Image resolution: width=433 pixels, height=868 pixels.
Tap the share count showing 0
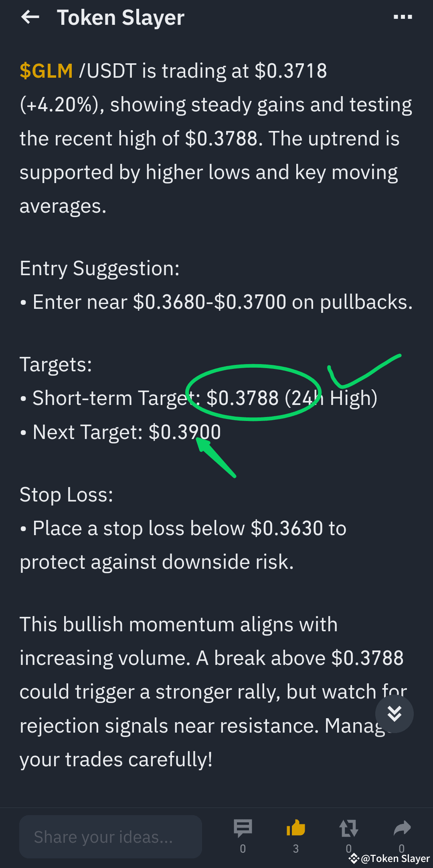(x=402, y=848)
